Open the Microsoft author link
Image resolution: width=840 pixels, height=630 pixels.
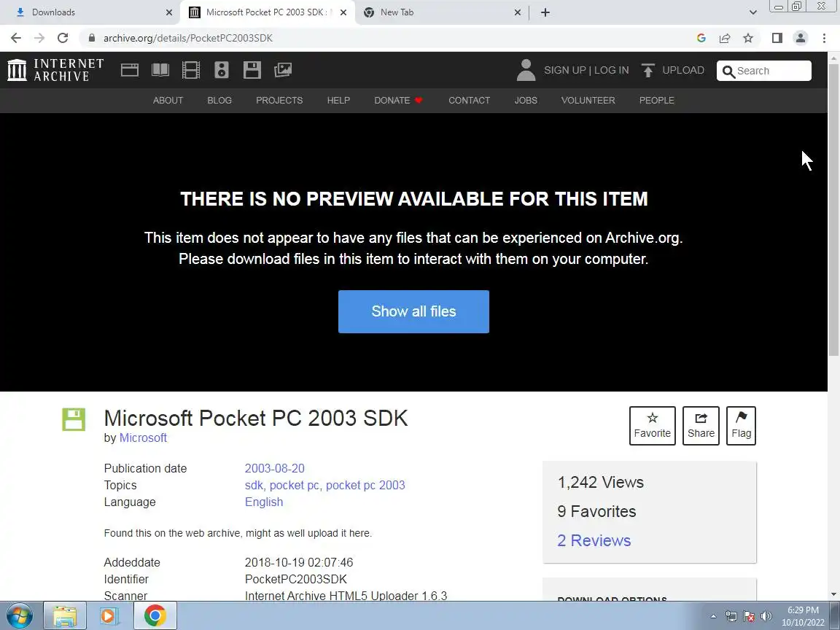pos(143,438)
